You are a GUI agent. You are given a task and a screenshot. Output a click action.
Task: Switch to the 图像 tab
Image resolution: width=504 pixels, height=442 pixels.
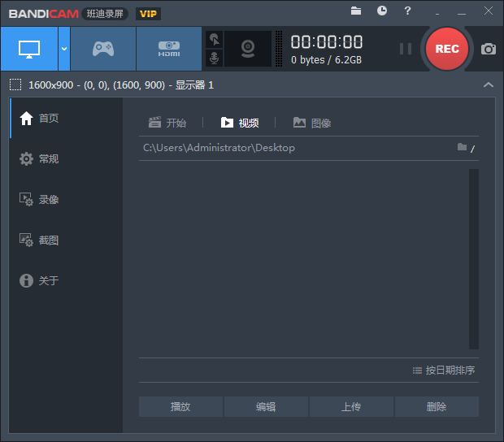coord(312,123)
